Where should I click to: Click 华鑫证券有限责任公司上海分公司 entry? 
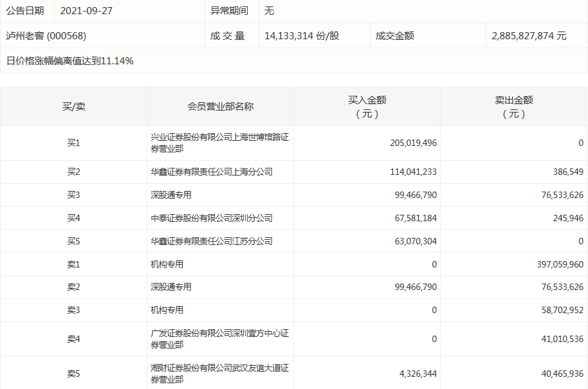click(x=212, y=172)
